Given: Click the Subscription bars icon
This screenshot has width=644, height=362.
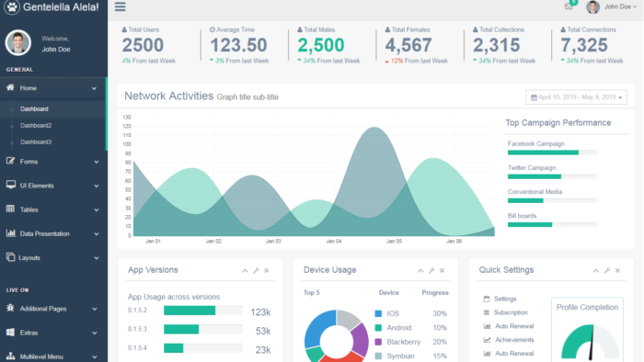Looking at the screenshot, I should [x=487, y=312].
